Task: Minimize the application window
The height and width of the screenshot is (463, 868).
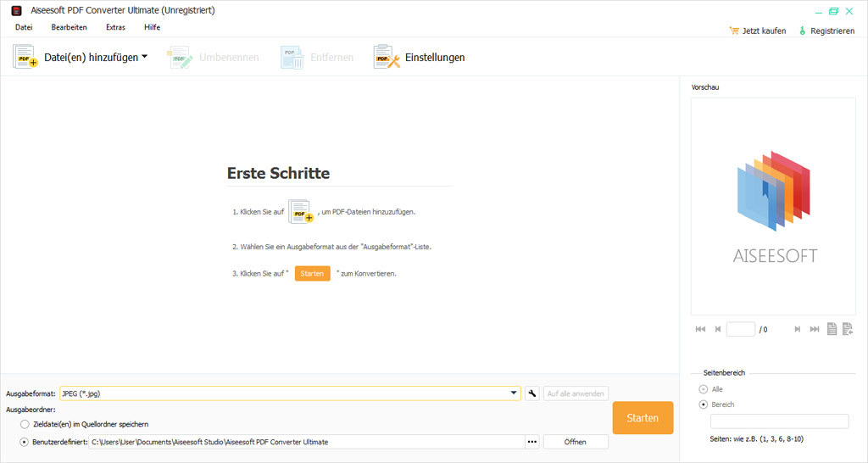Action: [819, 12]
